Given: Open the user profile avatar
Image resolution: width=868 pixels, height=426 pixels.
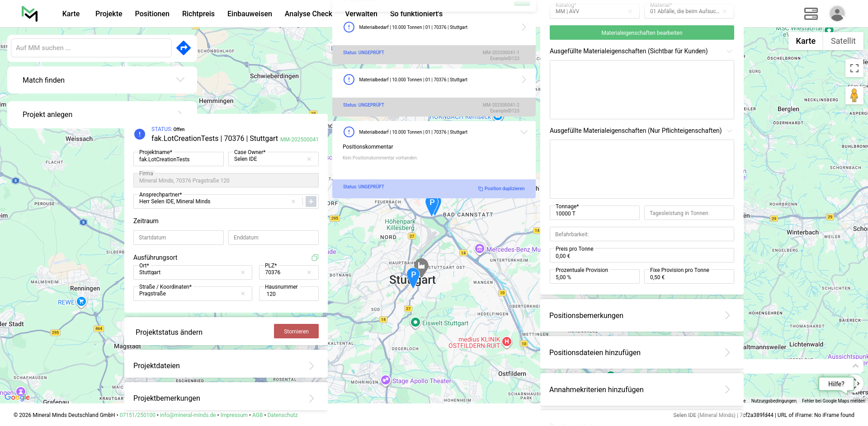Looking at the screenshot, I should click(837, 14).
